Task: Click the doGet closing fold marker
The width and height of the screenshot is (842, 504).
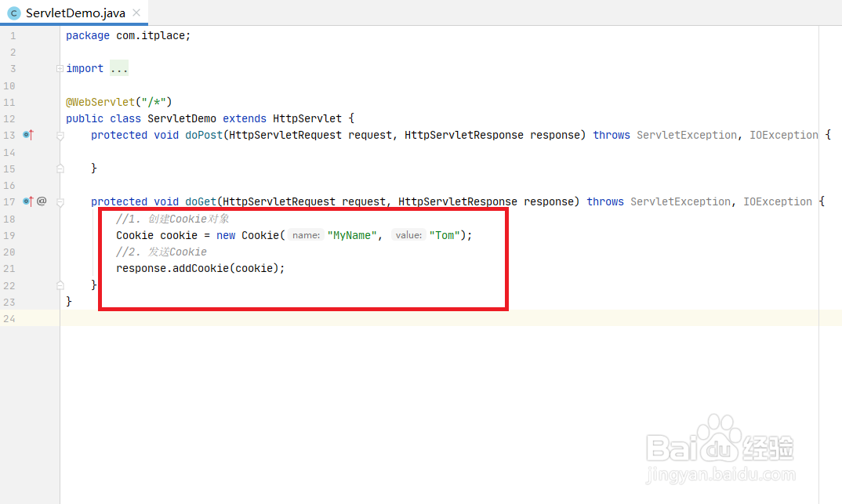Action: point(60,285)
